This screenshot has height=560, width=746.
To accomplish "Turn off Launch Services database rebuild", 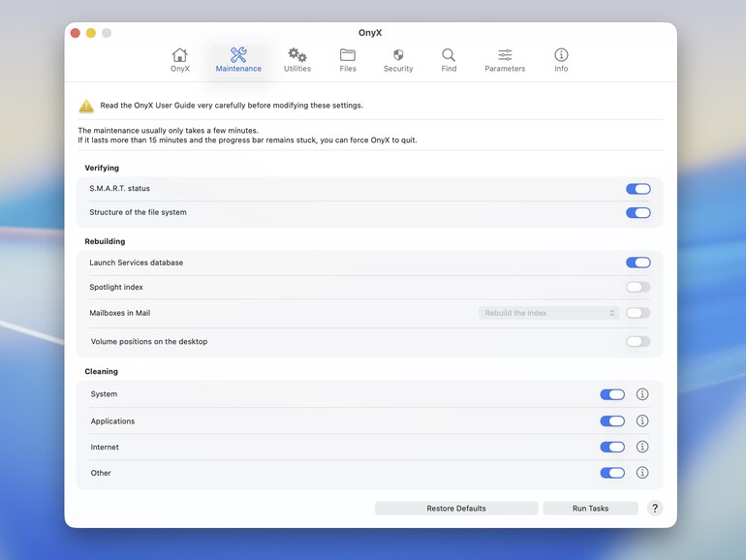I will click(x=638, y=263).
